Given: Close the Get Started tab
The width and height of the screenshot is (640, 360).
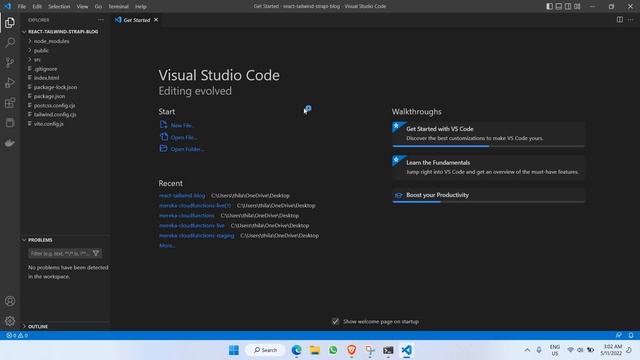Looking at the screenshot, I should tap(156, 20).
